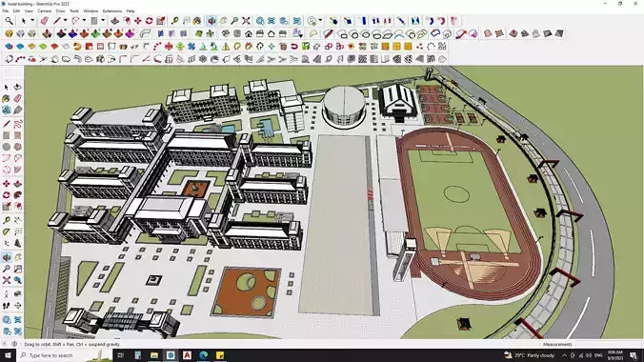
Task: Select the Eraser tool in top toolbar
Action: 45,21
